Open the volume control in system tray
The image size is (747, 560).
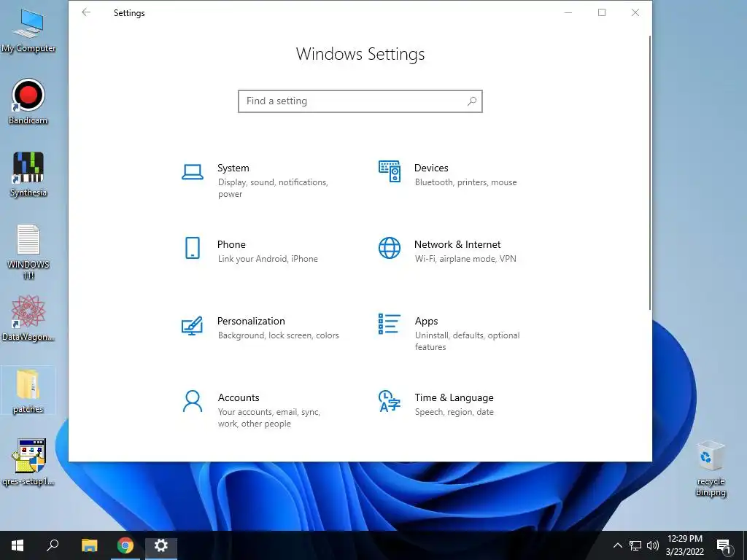click(x=653, y=545)
